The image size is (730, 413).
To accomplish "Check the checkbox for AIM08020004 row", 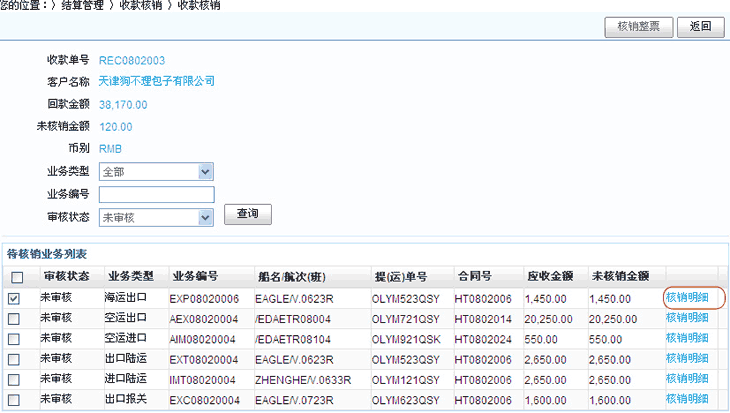I will pos(15,338).
